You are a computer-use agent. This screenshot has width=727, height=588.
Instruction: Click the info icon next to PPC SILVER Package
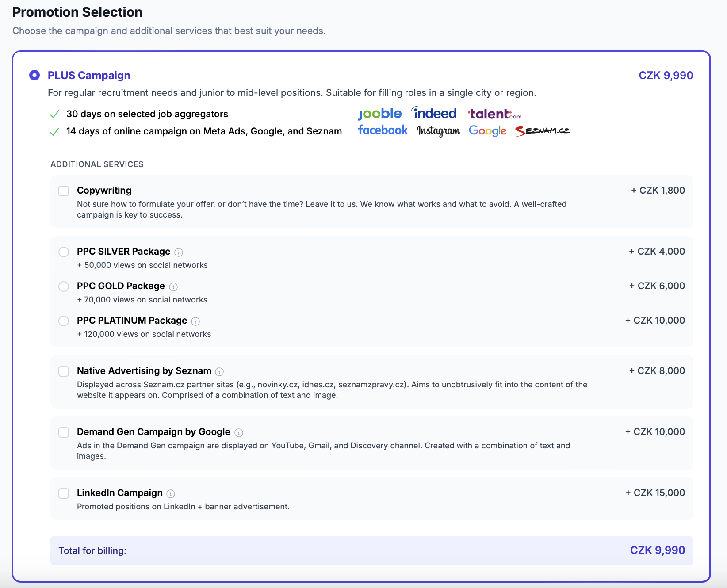coord(179,252)
